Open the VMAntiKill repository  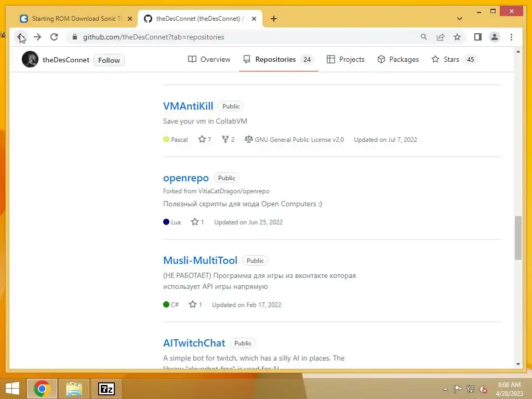click(x=188, y=106)
